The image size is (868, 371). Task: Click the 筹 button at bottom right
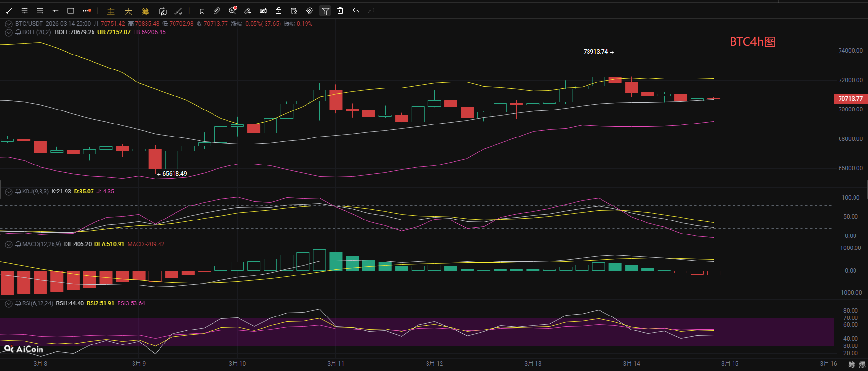point(852,364)
